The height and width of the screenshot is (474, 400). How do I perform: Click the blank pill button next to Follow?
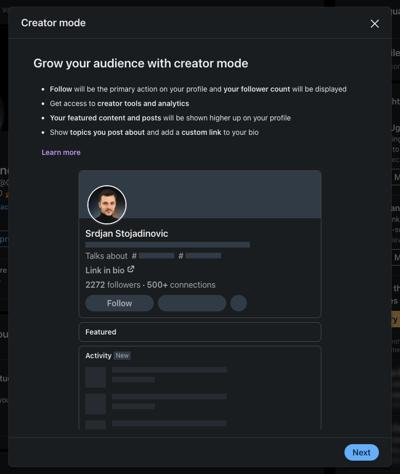[192, 303]
